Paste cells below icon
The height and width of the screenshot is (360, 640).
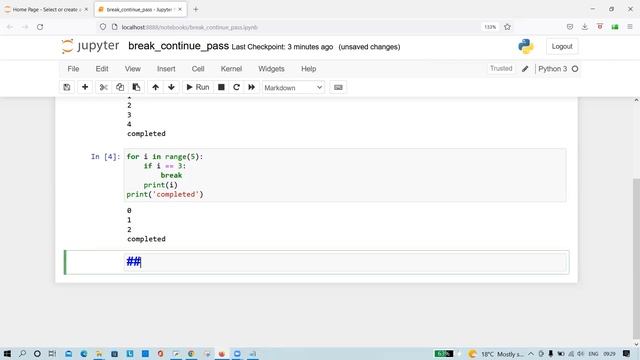[x=136, y=87]
